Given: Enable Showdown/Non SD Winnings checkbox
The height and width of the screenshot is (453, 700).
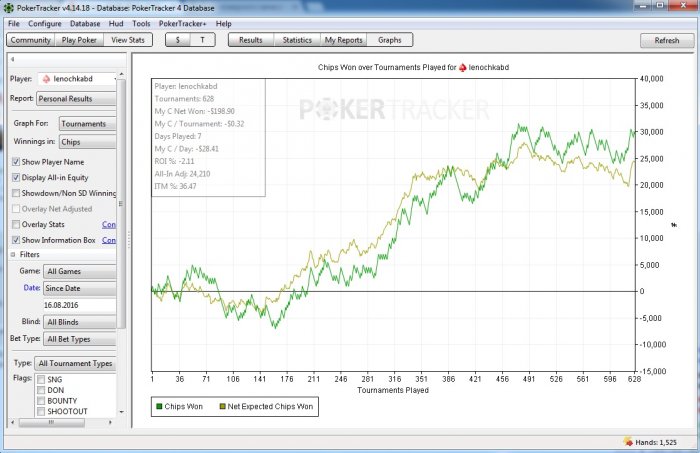Looking at the screenshot, I should [x=16, y=193].
